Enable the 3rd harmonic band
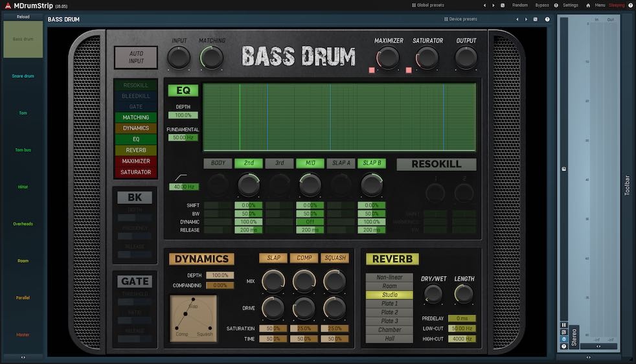Screen dimensions: 636x364 click(x=280, y=163)
